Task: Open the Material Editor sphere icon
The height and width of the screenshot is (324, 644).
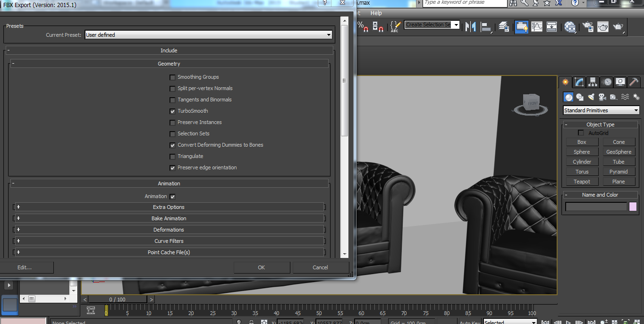Action: click(570, 27)
